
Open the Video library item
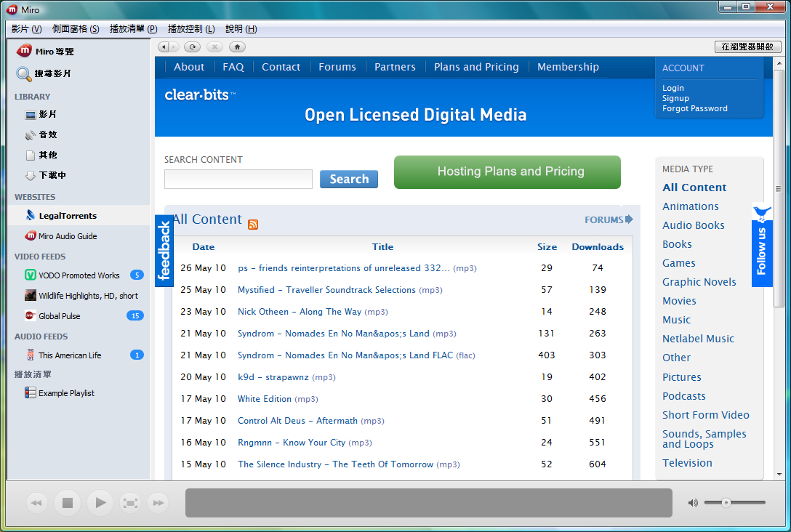pos(41,115)
